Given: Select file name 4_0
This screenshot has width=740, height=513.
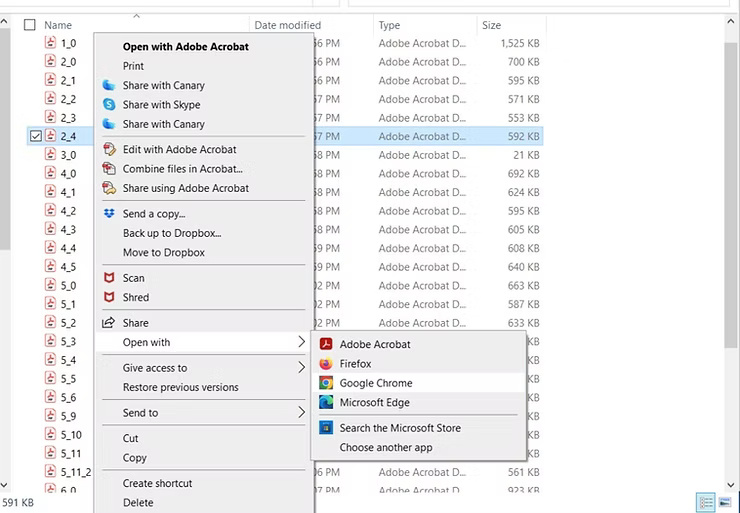Looking at the screenshot, I should coord(68,174).
